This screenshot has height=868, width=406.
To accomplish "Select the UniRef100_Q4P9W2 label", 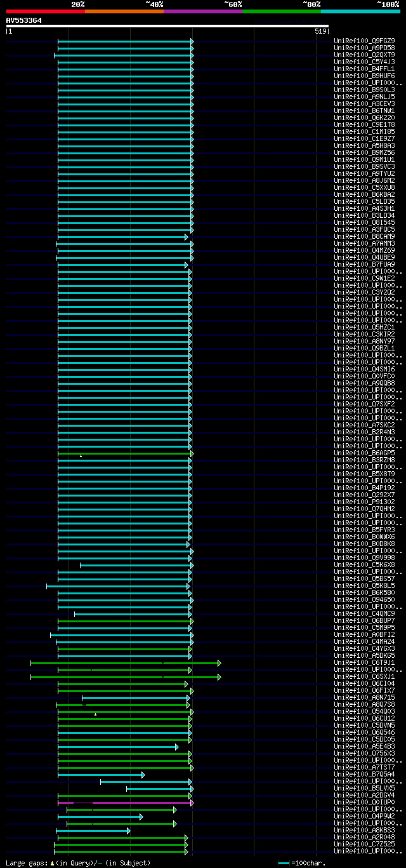I will 364,816.
